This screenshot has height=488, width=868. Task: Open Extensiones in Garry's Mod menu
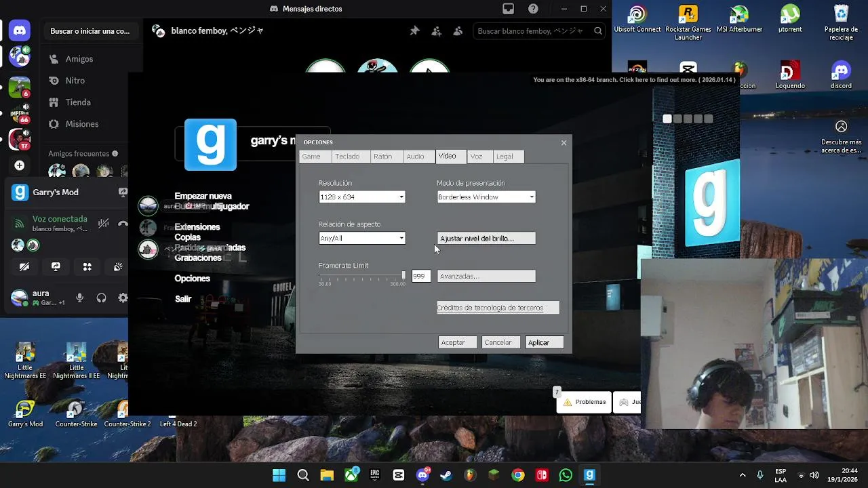click(197, 227)
